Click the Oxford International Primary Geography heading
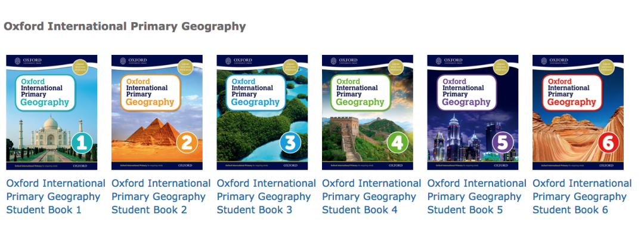644x231 pixels. pyautogui.click(x=125, y=26)
